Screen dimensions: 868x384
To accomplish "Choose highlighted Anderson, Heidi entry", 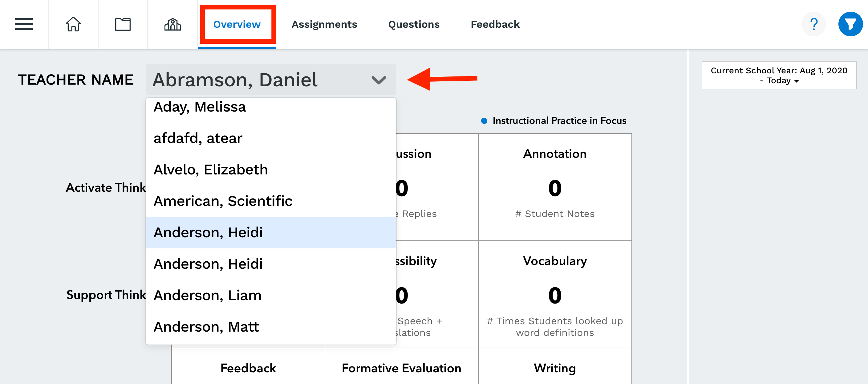I will click(x=271, y=233).
